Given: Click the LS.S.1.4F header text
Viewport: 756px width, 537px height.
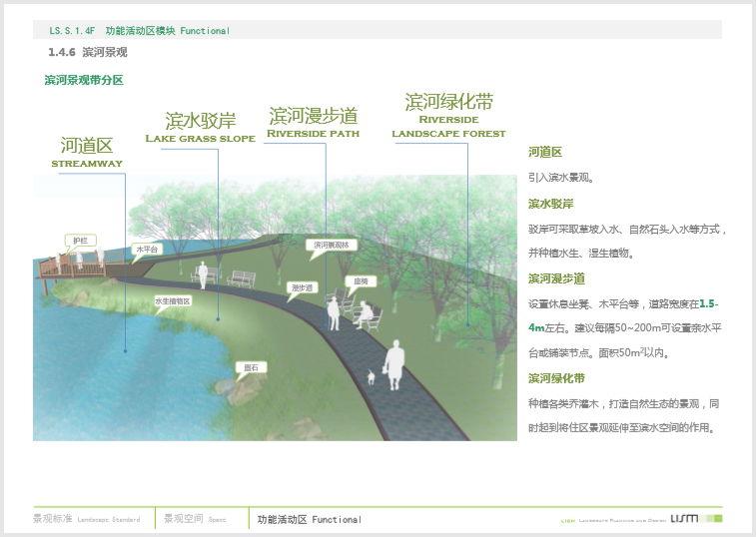Looking at the screenshot, I should (71, 31).
